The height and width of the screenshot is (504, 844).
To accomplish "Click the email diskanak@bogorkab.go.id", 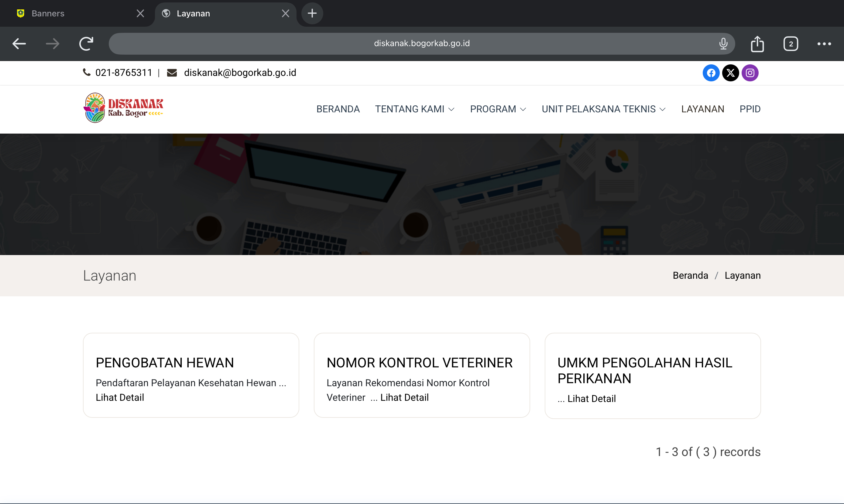I will point(240,73).
